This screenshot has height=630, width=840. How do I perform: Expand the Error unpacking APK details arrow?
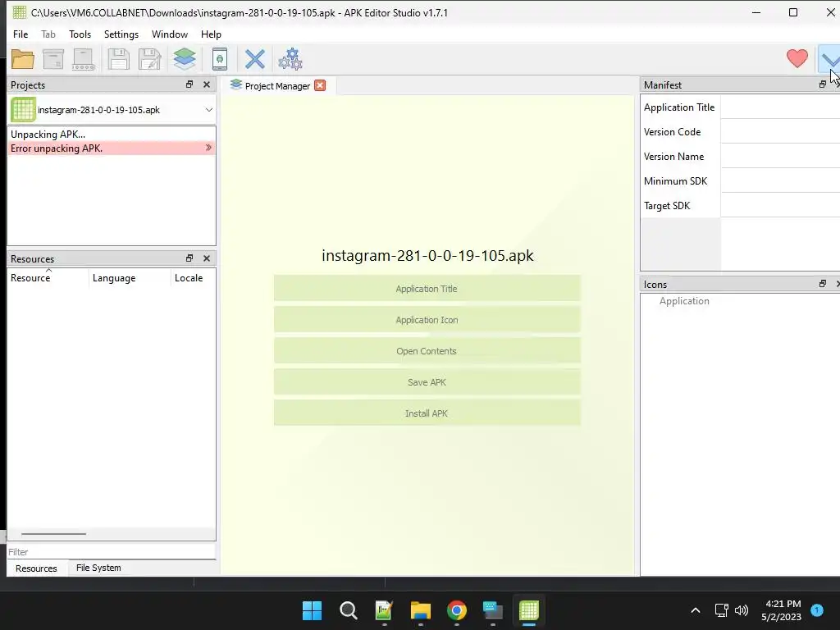click(x=208, y=148)
